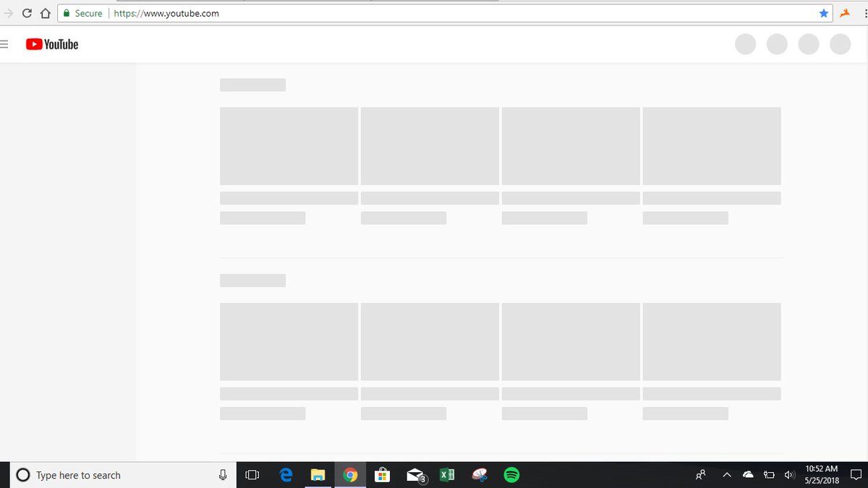Open the volume speaker control
Screen dimensions: 868x488
pyautogui.click(x=789, y=475)
